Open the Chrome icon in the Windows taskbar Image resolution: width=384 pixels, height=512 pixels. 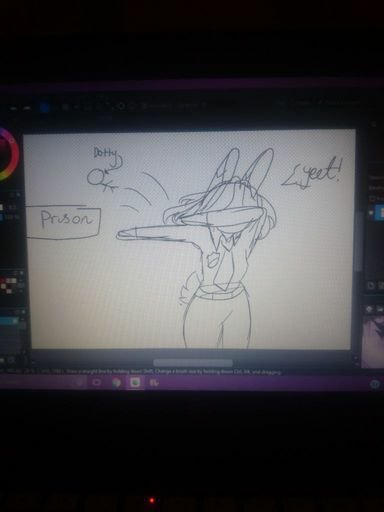[x=116, y=383]
